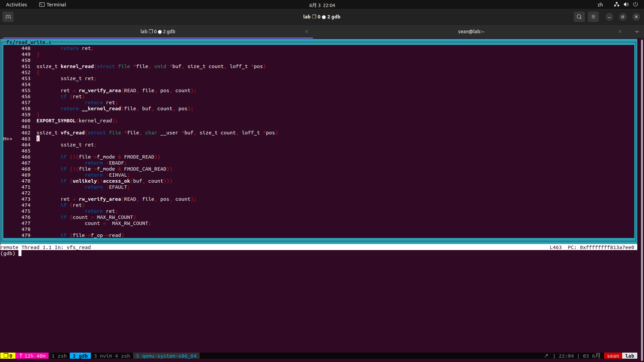Click the PC address '0xffffffff813a7ee0' in status line
Viewport: 644px width, 362px height.
[x=607, y=247]
